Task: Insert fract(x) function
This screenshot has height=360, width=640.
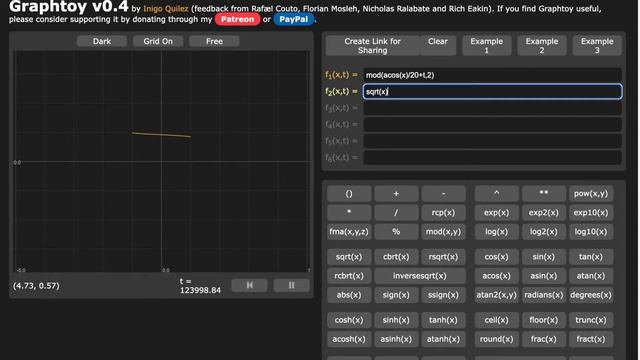Action: [x=591, y=339]
